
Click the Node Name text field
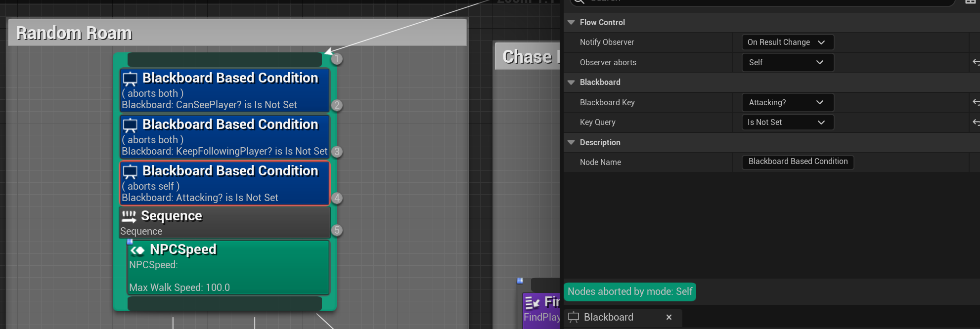coord(798,162)
